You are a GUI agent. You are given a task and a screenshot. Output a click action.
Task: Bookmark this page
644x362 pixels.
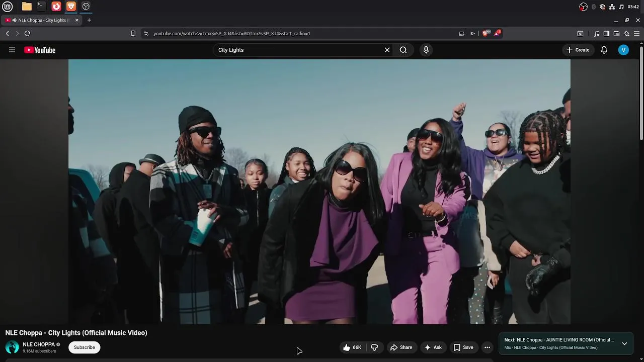133,33
